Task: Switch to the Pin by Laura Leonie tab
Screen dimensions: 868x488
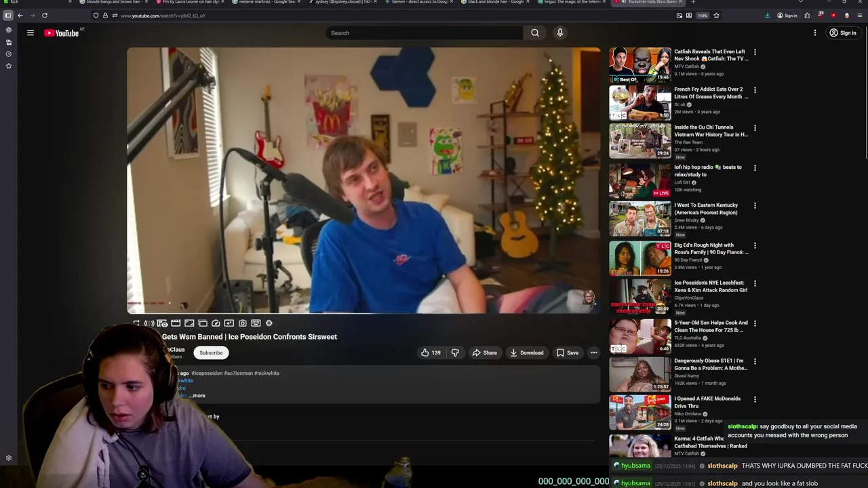Action: click(x=190, y=2)
